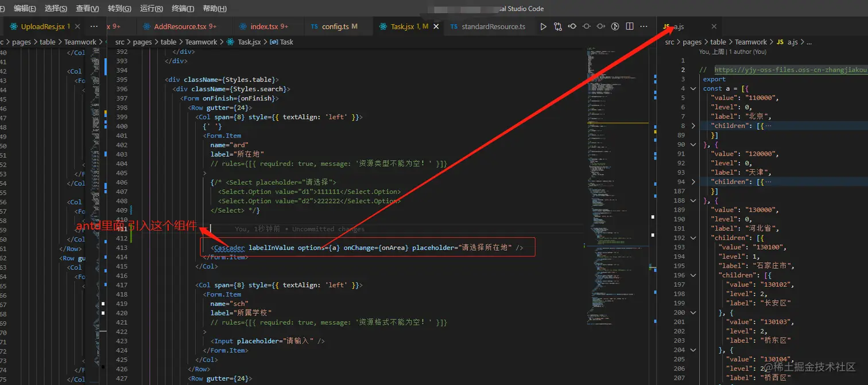This screenshot has width=868, height=385.
Task: Collapse the fold at line 188 in a.js
Action: point(693,200)
